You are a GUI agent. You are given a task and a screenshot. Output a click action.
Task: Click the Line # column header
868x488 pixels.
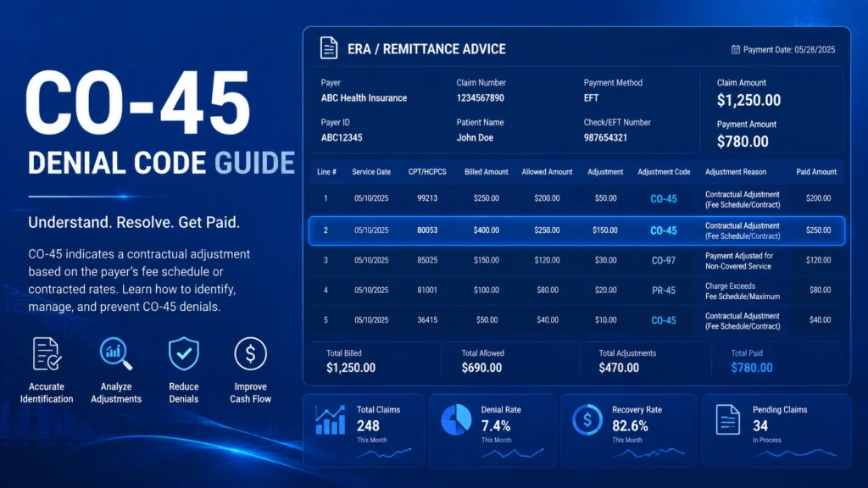pyautogui.click(x=326, y=172)
